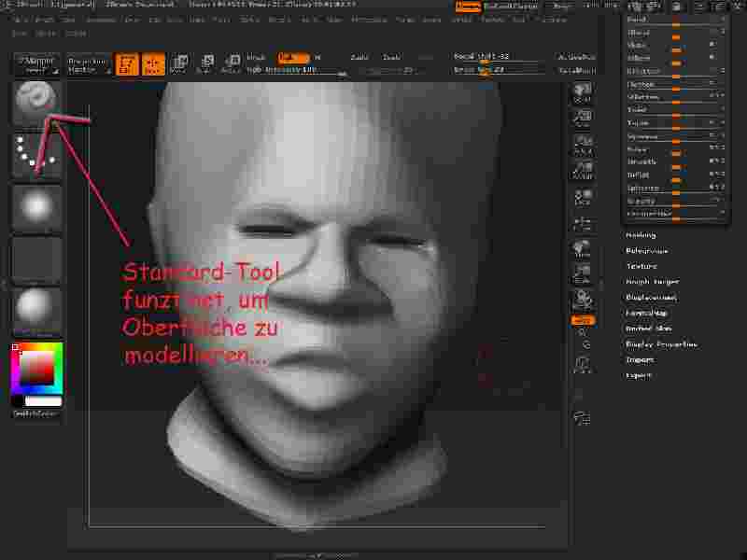The image size is (747, 560).
Task: Open the material sphere picker
Action: tap(36, 311)
